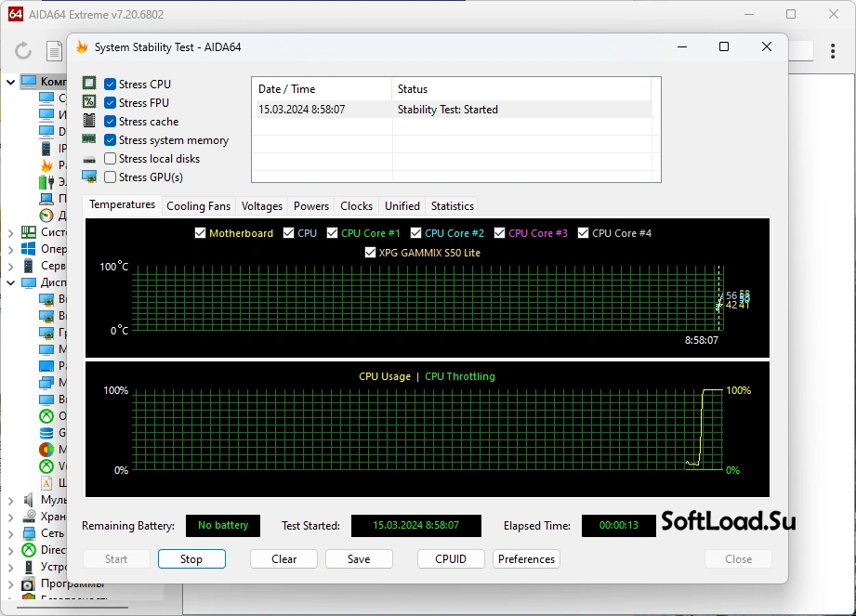Viewport: 856px width, 616px height.
Task: Select the gauge sensor icon in the tree
Action: coord(46,216)
